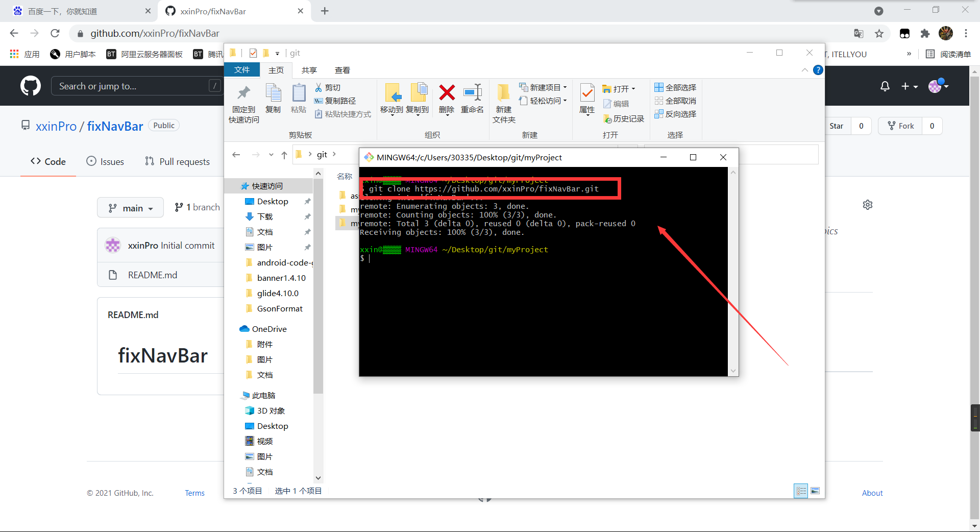The width and height of the screenshot is (980, 532).
Task: Click Copy path in ribbon
Action: coord(335,101)
